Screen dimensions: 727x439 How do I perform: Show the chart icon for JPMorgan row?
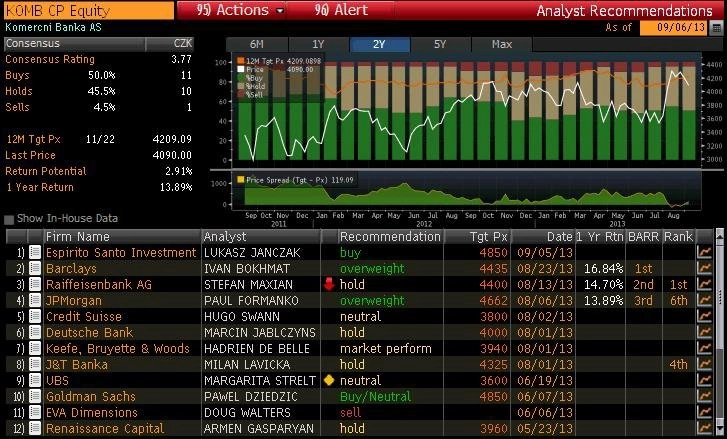(x=704, y=300)
